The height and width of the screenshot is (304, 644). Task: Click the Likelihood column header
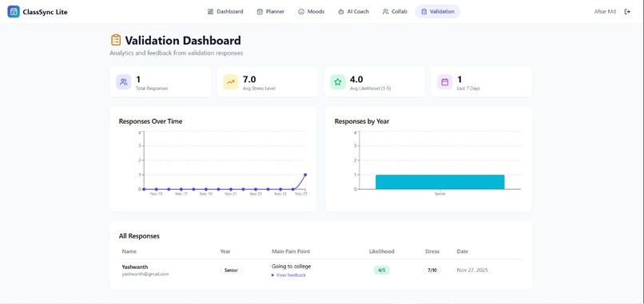coord(382,251)
